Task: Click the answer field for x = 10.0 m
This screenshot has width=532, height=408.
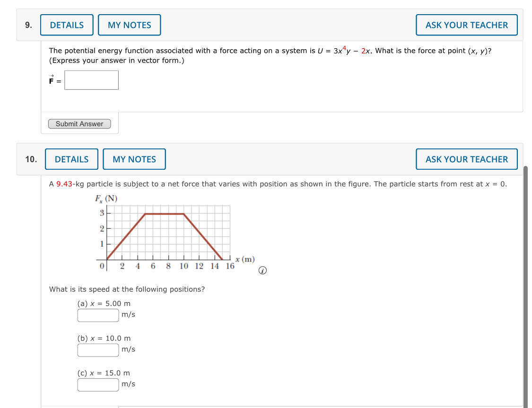Action: pyautogui.click(x=98, y=350)
